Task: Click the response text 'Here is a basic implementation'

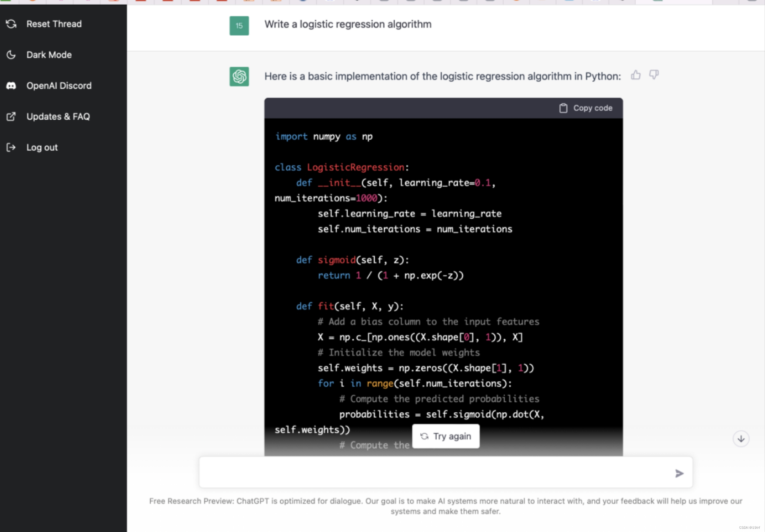Action: [x=443, y=76]
